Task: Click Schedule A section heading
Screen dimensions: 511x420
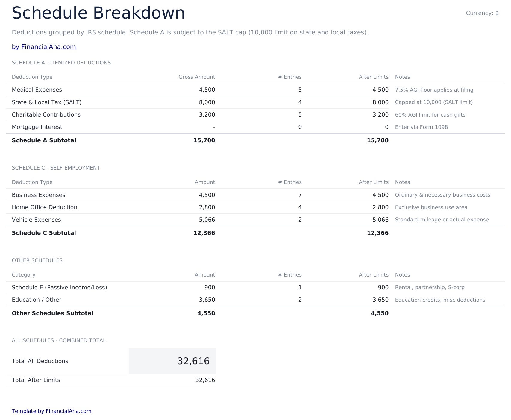Action: (61, 63)
